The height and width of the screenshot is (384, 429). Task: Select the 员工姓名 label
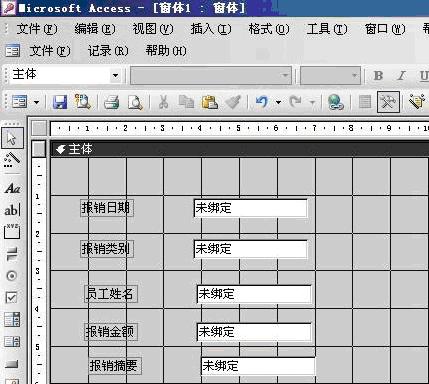(x=110, y=294)
